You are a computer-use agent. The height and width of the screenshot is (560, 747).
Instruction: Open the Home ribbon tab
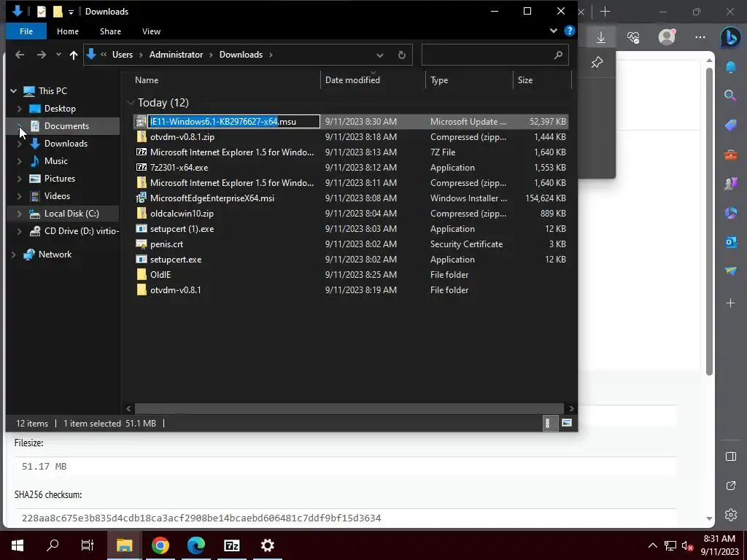coord(68,31)
